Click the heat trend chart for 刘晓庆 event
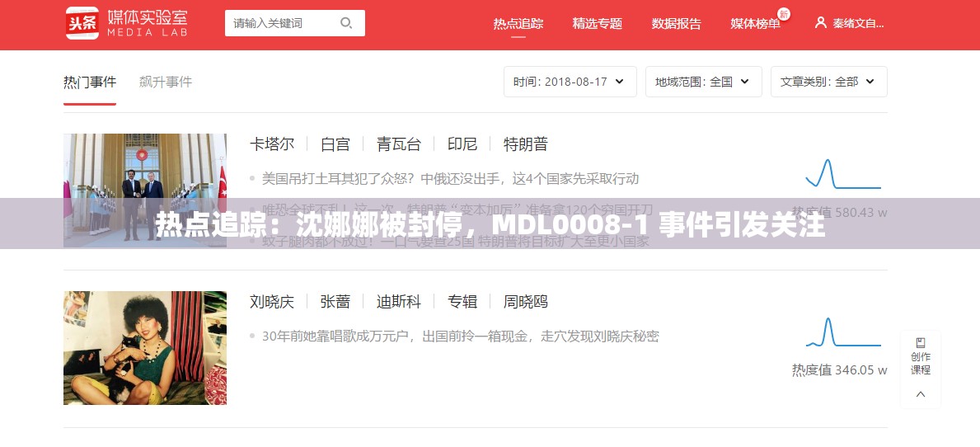The height and width of the screenshot is (447, 980). pos(843,332)
